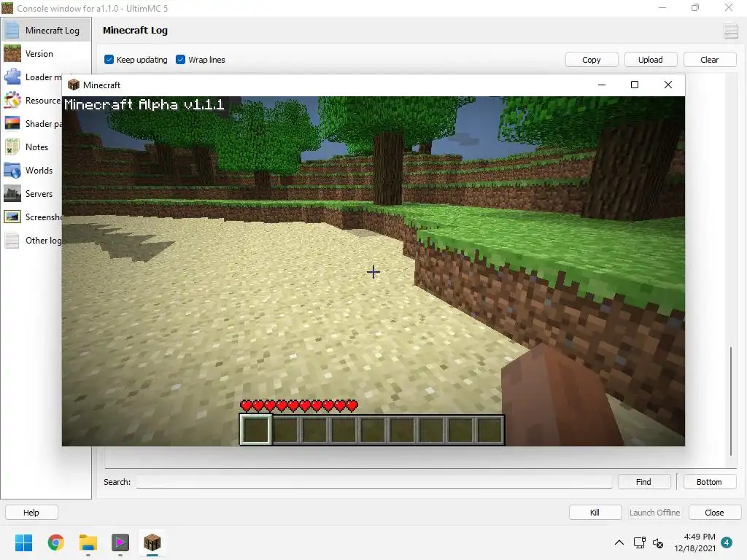Copy the Minecraft log
The height and width of the screenshot is (560, 747).
point(591,60)
